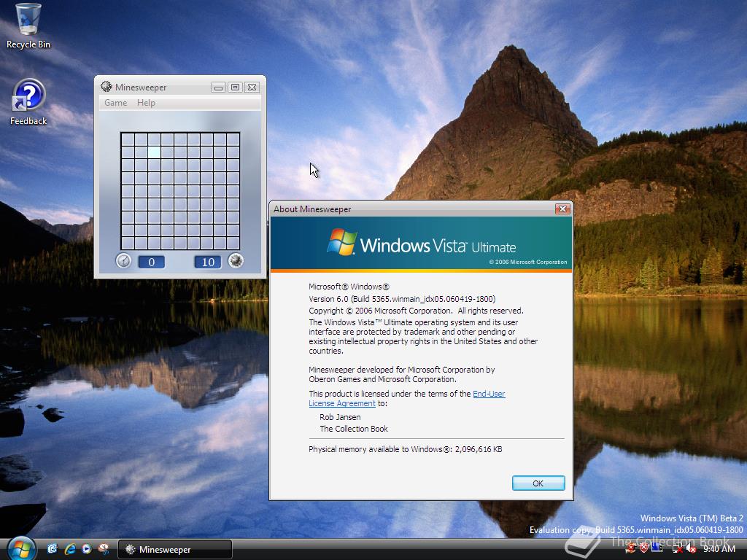Click the 9:40 AM taskbar clock
This screenshot has height=560, width=747.
719,549
